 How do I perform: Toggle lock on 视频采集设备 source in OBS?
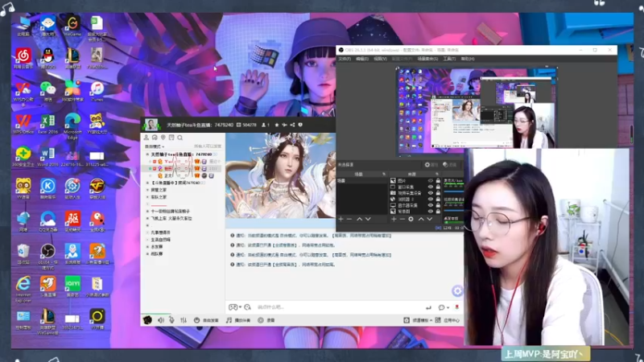pyautogui.click(x=438, y=193)
